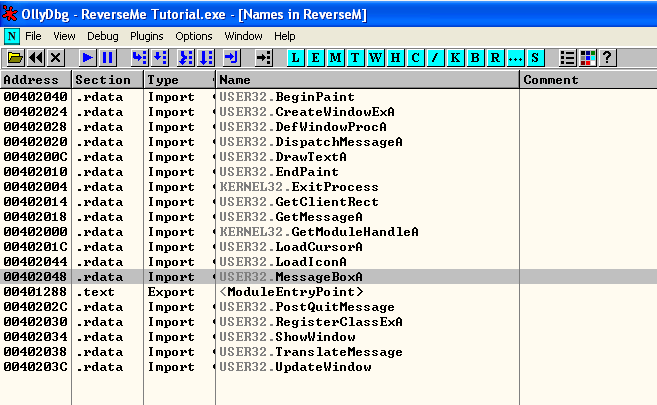Sort by the Name column header

click(x=367, y=80)
